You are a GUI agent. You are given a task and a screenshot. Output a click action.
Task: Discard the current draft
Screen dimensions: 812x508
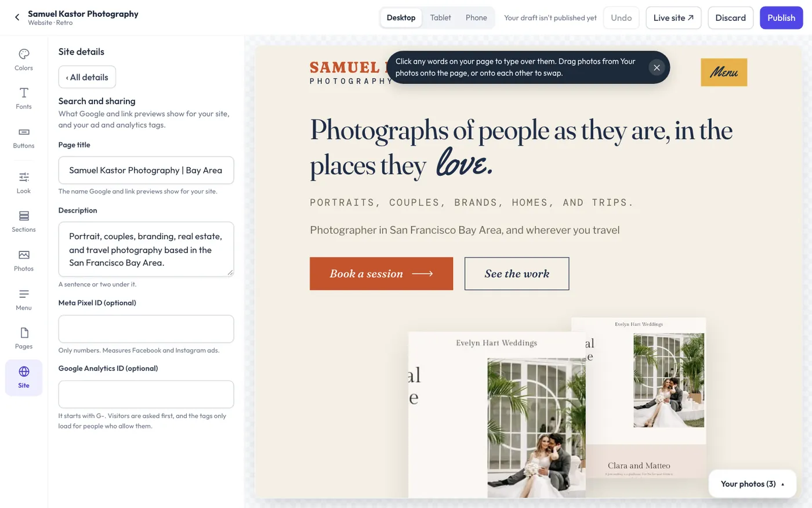[x=730, y=17]
